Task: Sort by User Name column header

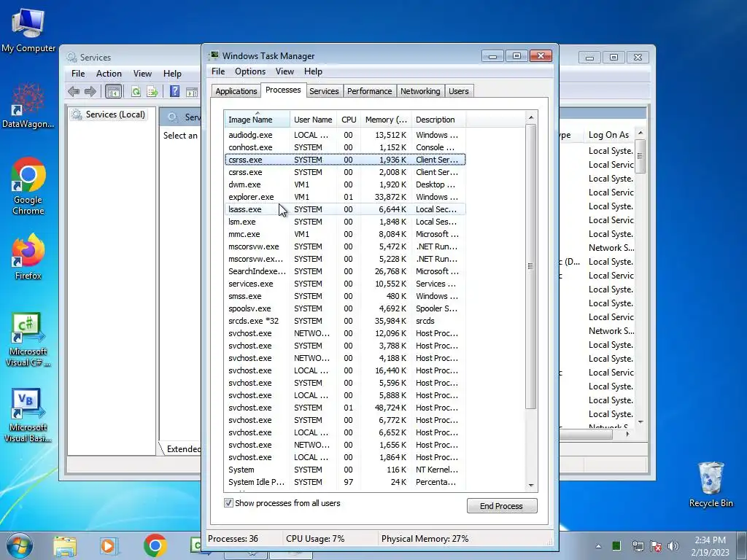Action: pos(313,120)
